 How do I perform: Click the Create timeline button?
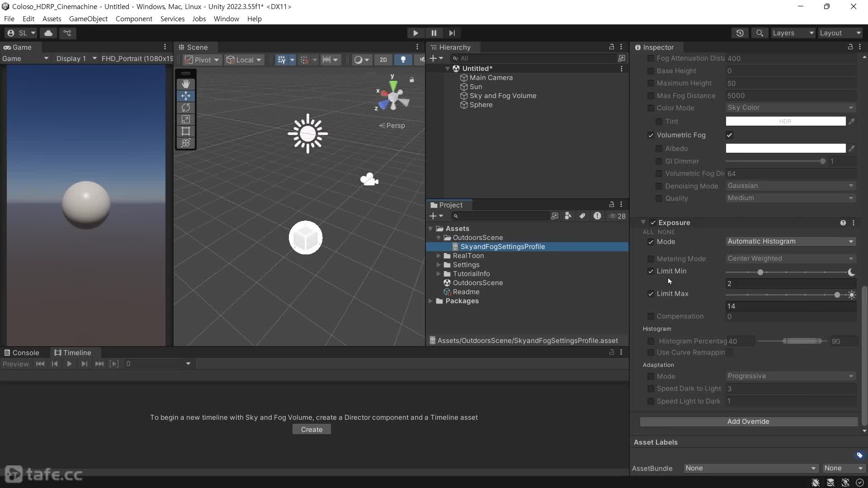click(311, 430)
